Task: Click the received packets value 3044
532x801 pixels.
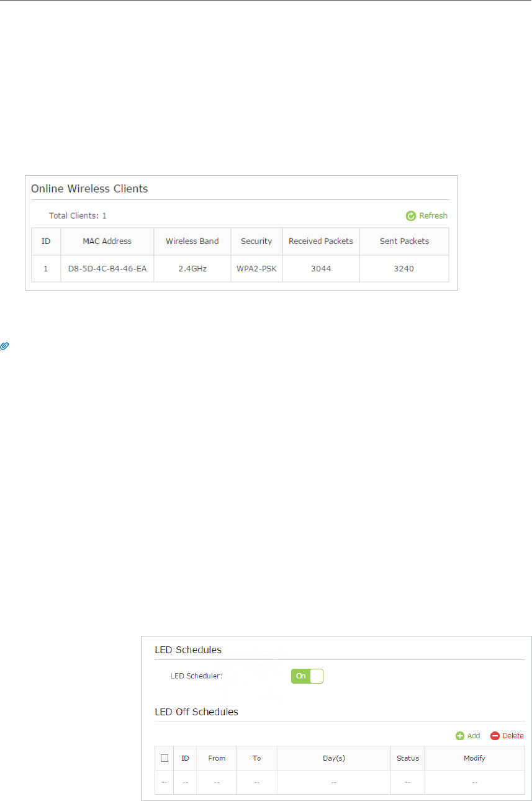Action: [x=321, y=269]
